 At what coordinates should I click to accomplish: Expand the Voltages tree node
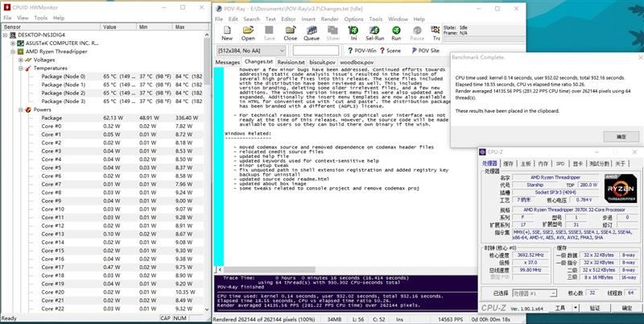(x=21, y=60)
